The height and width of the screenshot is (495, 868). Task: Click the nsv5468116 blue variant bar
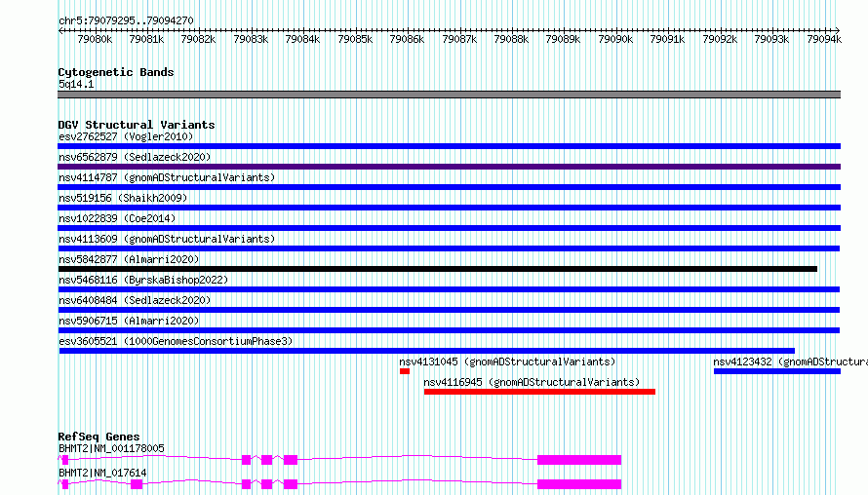point(449,289)
